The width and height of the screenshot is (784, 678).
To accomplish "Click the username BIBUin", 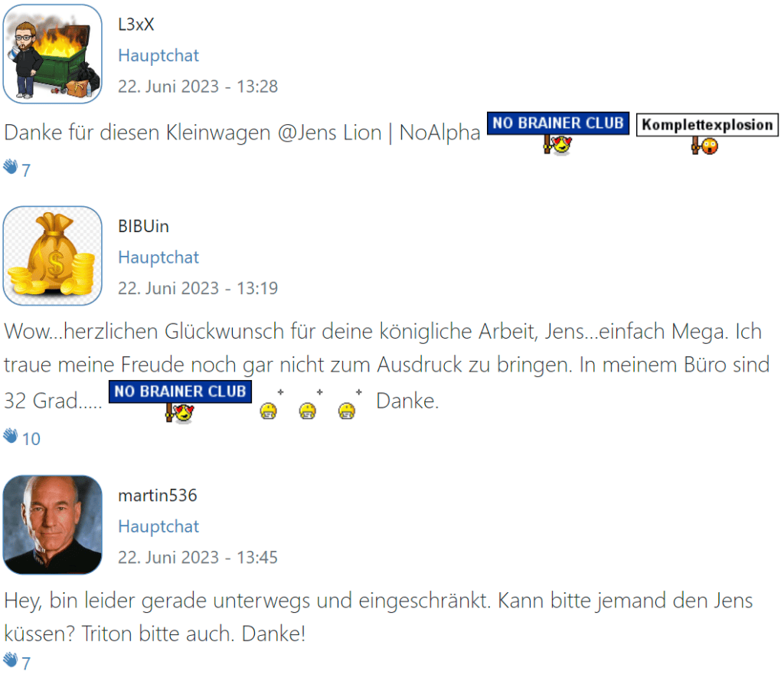I will 143,226.
